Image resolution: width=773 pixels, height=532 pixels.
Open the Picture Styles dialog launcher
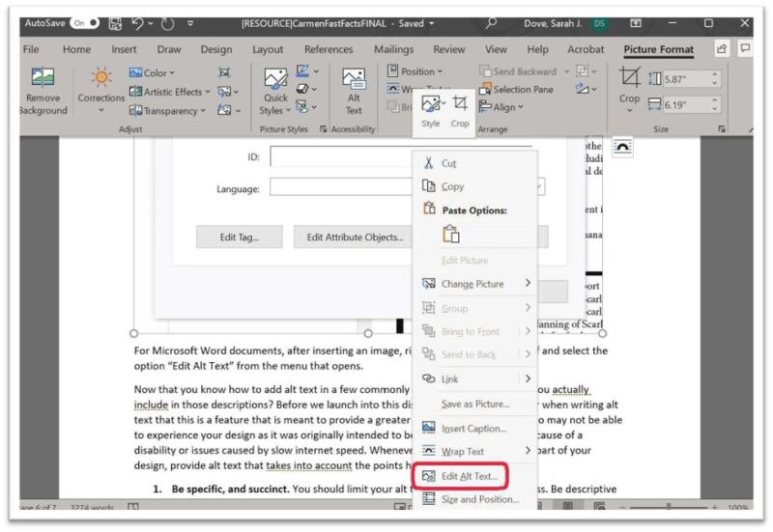coord(324,129)
